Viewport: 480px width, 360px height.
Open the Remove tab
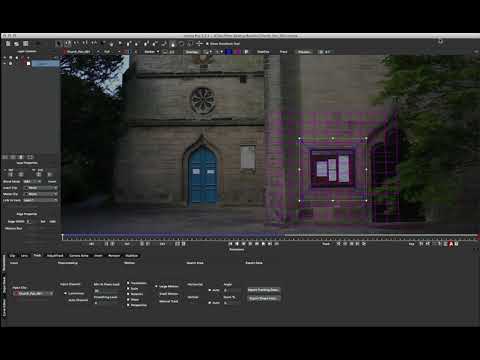point(114,256)
